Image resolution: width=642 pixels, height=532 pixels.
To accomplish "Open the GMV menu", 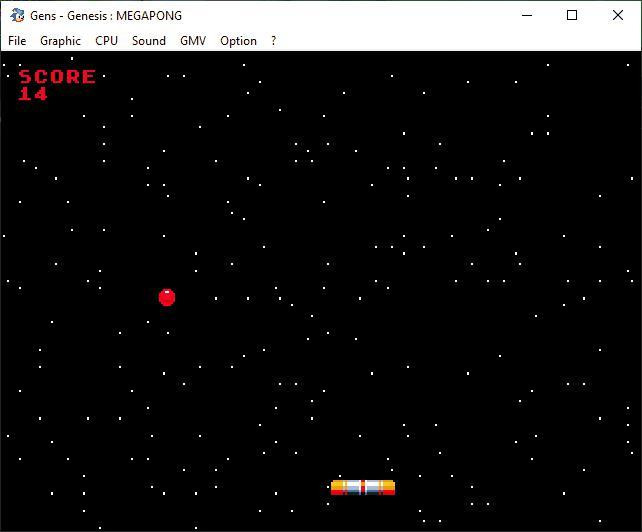I will (x=193, y=41).
